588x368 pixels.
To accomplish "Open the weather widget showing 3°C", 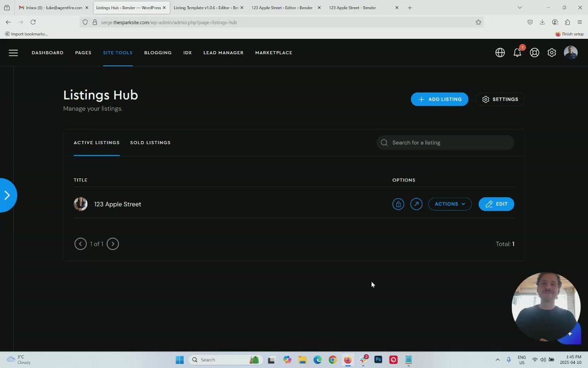I will [19, 360].
